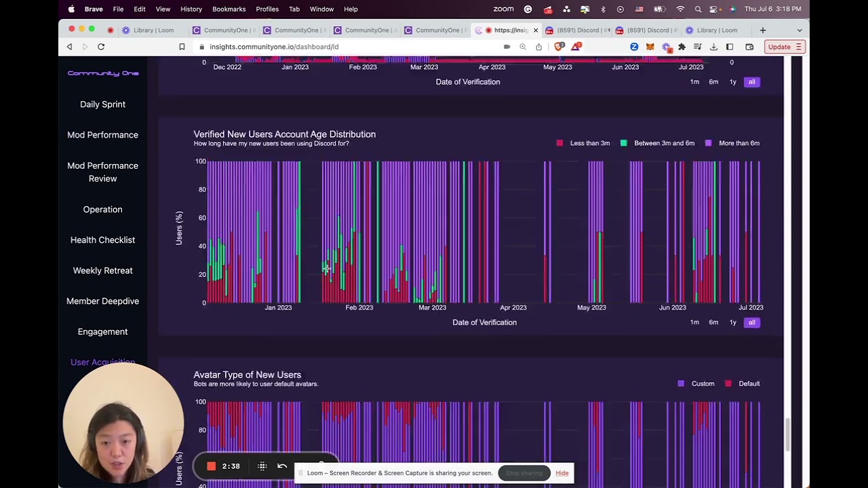Open the Operation page
Viewport: 868px width, 488px height.
pos(103,209)
